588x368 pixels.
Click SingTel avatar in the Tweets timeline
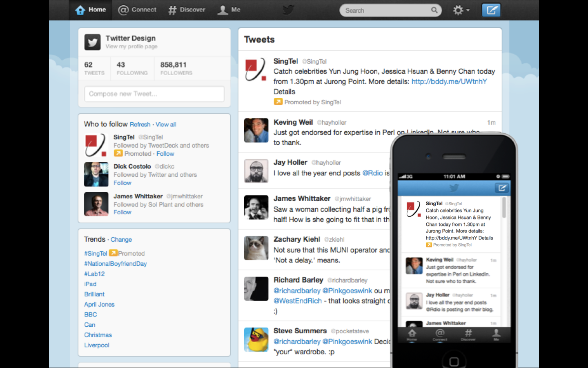point(256,70)
